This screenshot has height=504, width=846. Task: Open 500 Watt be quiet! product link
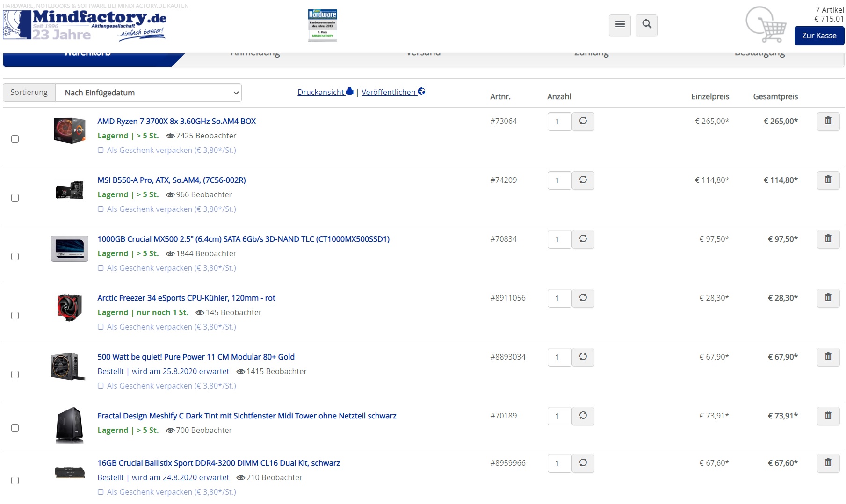tap(196, 357)
